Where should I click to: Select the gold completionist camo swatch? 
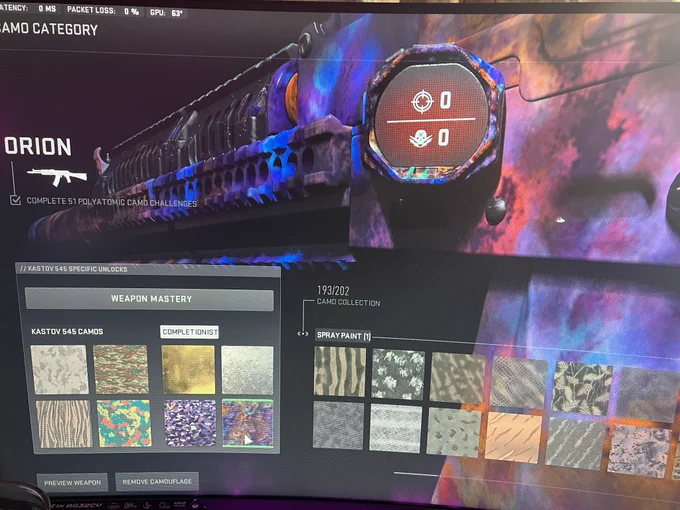coord(188,369)
